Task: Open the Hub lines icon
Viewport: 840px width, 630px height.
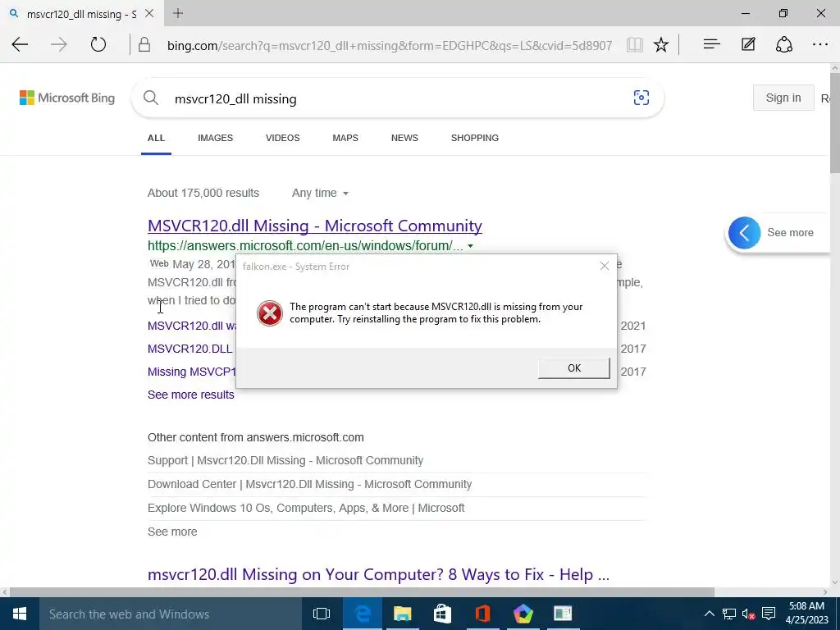Action: (711, 44)
